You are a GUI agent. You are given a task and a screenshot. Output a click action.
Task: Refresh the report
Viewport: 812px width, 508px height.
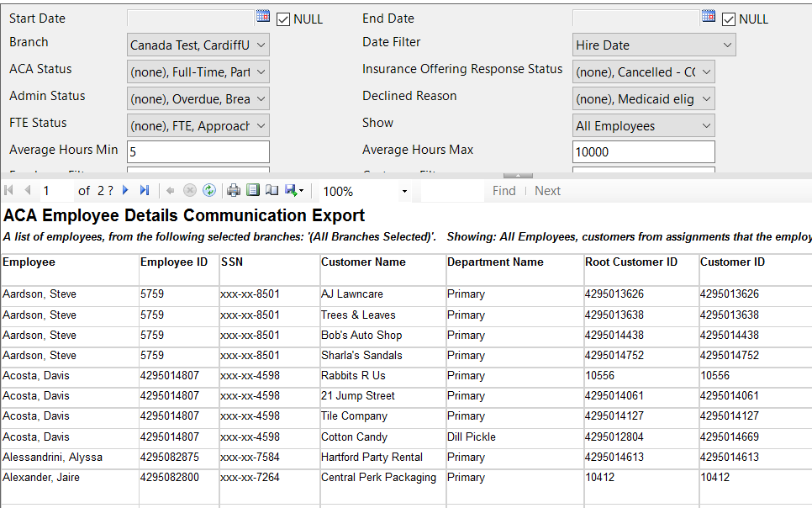pyautogui.click(x=209, y=191)
